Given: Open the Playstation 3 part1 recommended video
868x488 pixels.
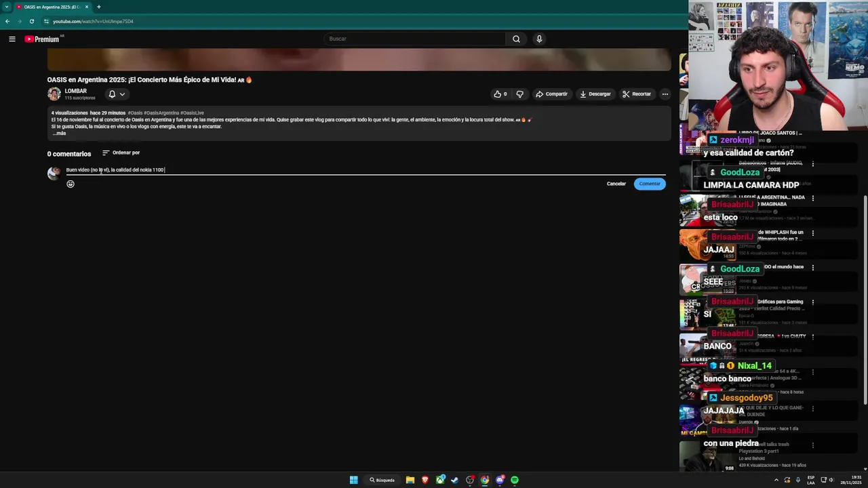Looking at the screenshot, I should point(707,456).
